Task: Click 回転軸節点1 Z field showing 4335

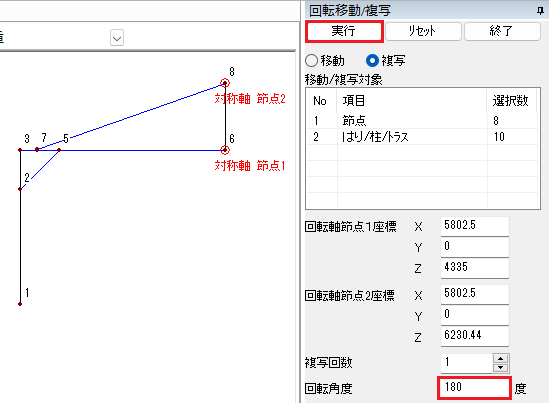Action: click(474, 267)
